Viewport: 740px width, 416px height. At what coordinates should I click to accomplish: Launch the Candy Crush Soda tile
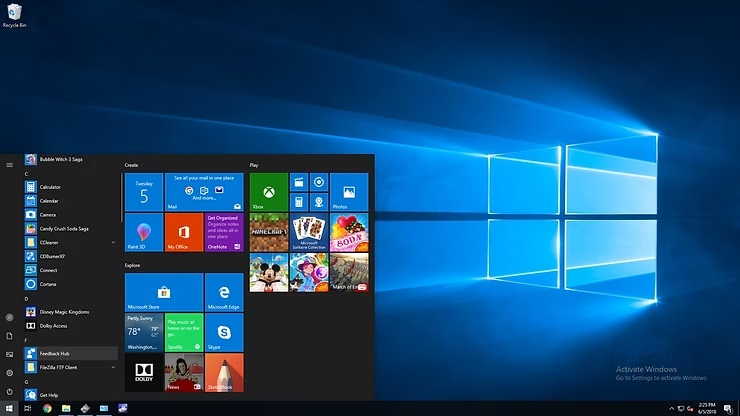tap(349, 232)
